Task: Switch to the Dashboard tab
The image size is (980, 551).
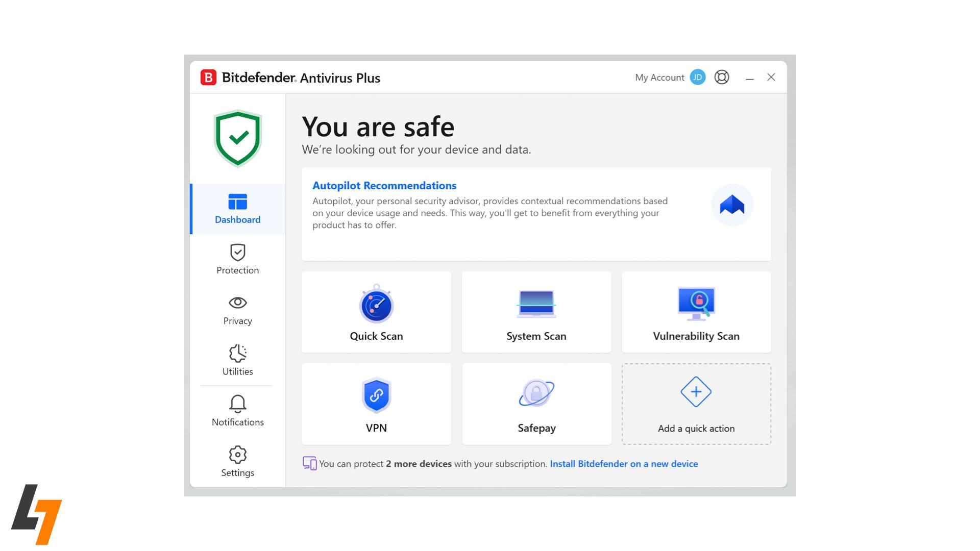Action: click(x=237, y=209)
